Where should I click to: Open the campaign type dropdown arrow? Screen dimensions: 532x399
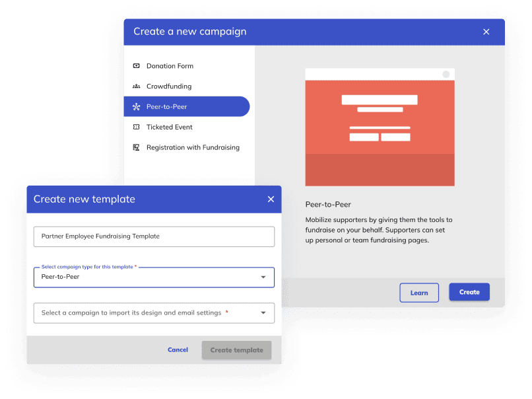(263, 277)
